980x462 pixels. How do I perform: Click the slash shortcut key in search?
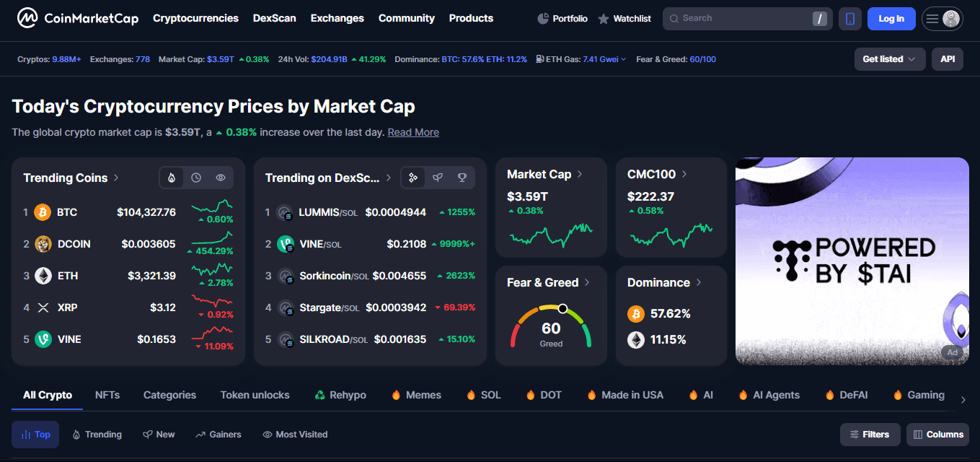pyautogui.click(x=819, y=19)
